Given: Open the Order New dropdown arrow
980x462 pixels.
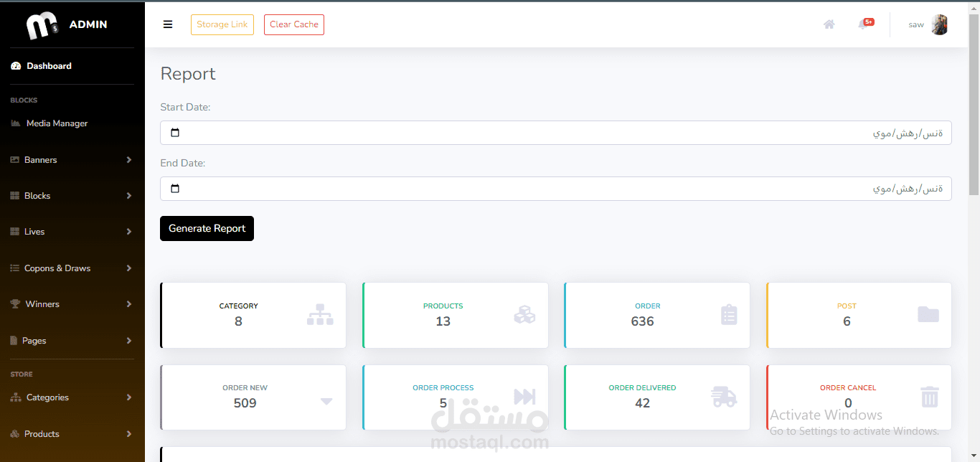Looking at the screenshot, I should pos(327,402).
